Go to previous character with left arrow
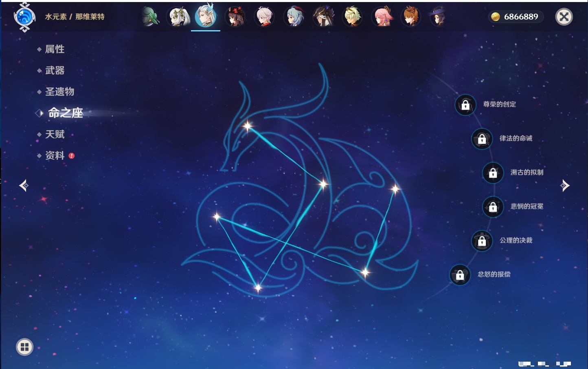The height and width of the screenshot is (369, 588). tap(24, 186)
